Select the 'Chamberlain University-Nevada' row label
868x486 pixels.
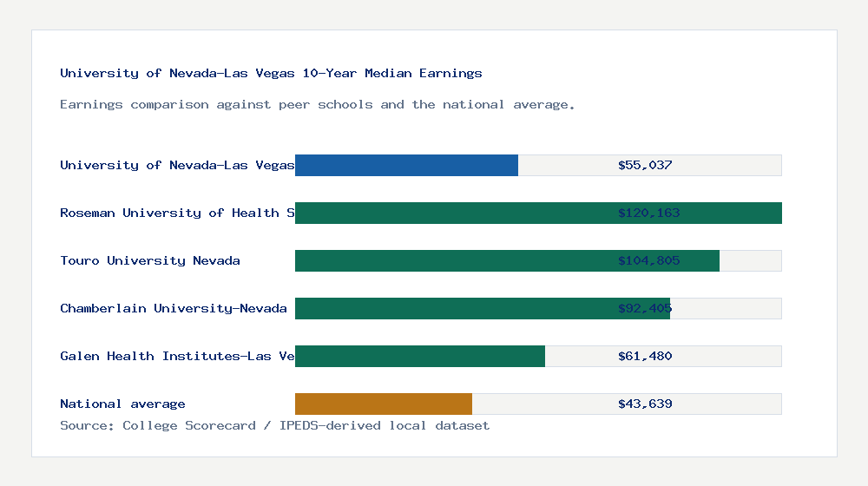tap(174, 308)
